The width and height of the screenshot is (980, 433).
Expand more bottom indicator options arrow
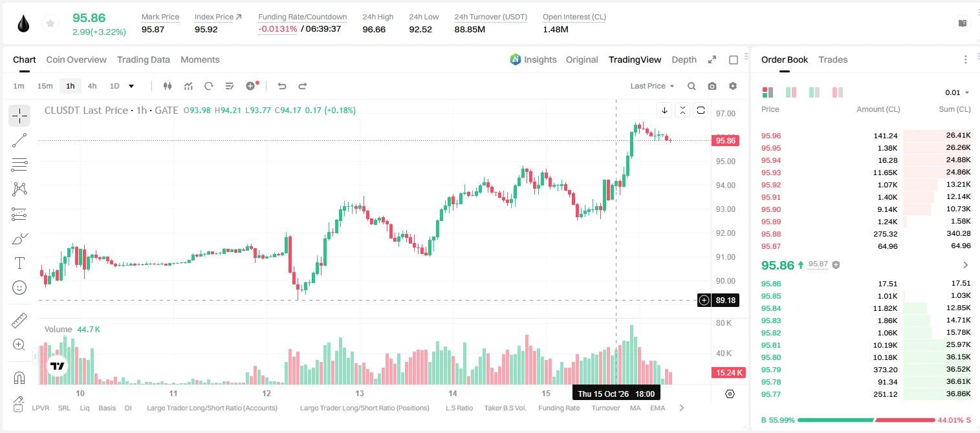click(681, 408)
